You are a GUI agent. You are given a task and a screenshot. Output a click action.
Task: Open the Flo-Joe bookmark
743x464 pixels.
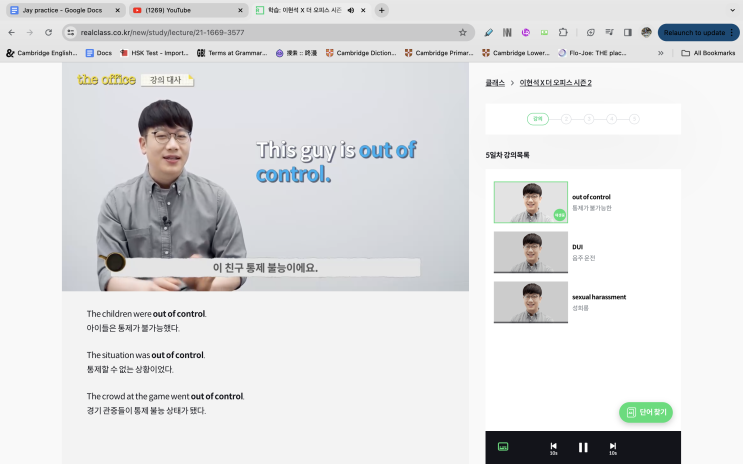592,53
